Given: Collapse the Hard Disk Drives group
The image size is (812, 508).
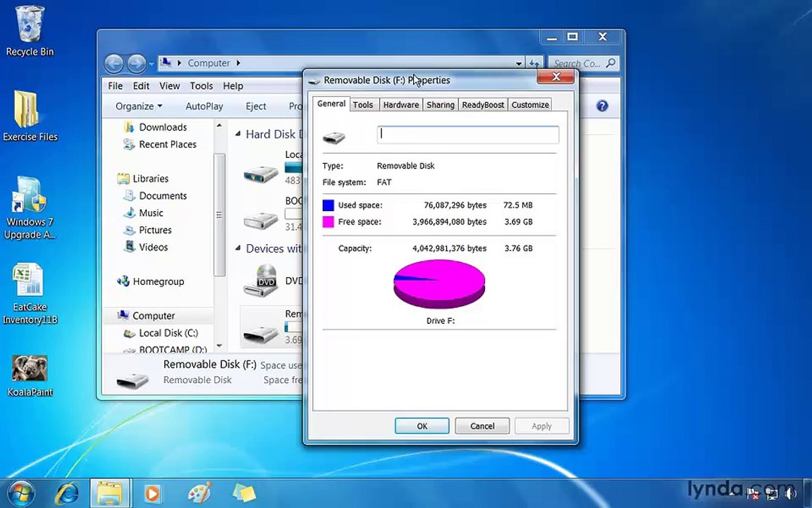Looking at the screenshot, I should [238, 134].
